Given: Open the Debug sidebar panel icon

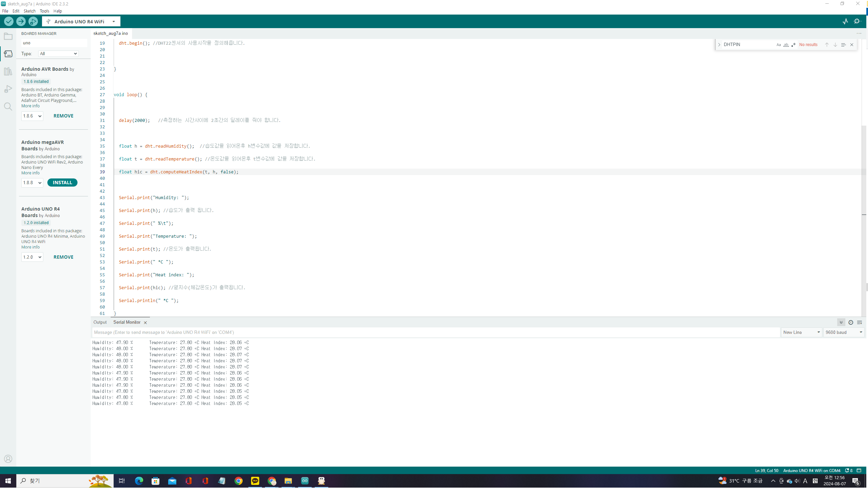Looking at the screenshot, I should [8, 89].
